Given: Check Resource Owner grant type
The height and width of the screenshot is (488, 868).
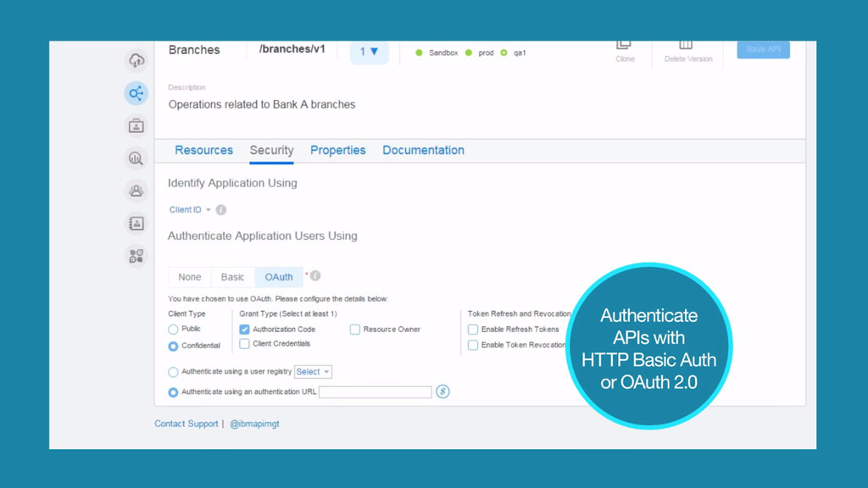Looking at the screenshot, I should [x=355, y=330].
